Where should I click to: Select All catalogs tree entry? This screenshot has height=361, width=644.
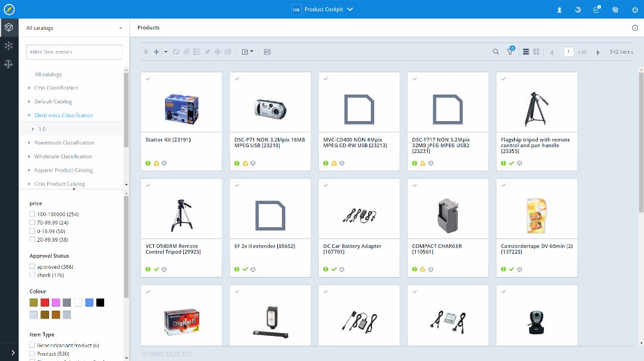[48, 74]
